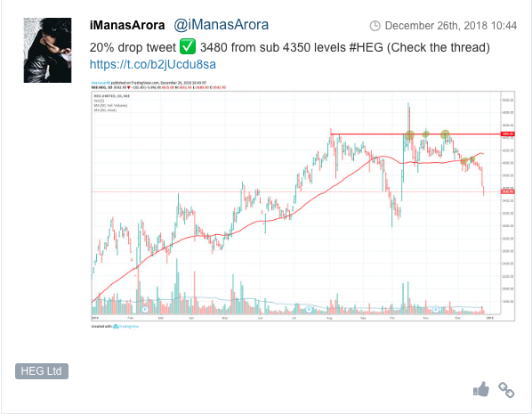Open the t.co/b2jUcdu8sa link

tap(153, 64)
